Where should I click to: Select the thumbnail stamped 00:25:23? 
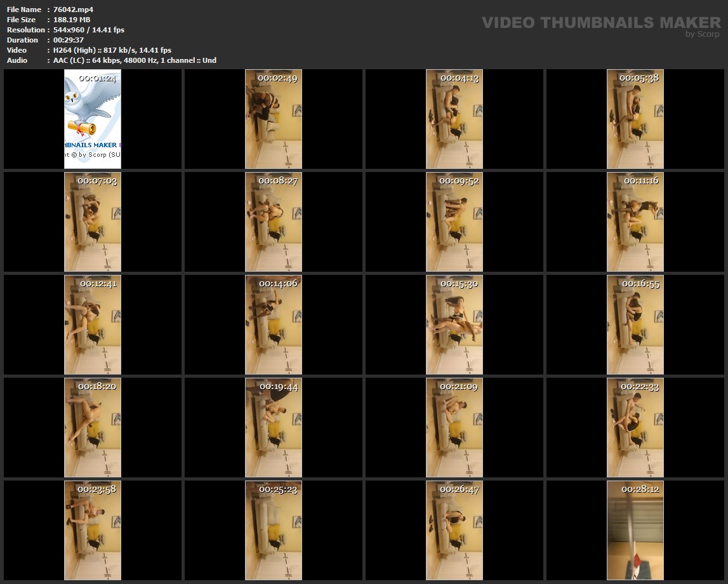274,530
